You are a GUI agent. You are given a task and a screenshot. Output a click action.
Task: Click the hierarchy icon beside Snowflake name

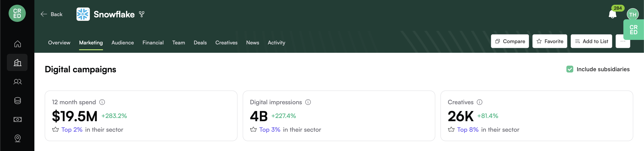pyautogui.click(x=142, y=14)
